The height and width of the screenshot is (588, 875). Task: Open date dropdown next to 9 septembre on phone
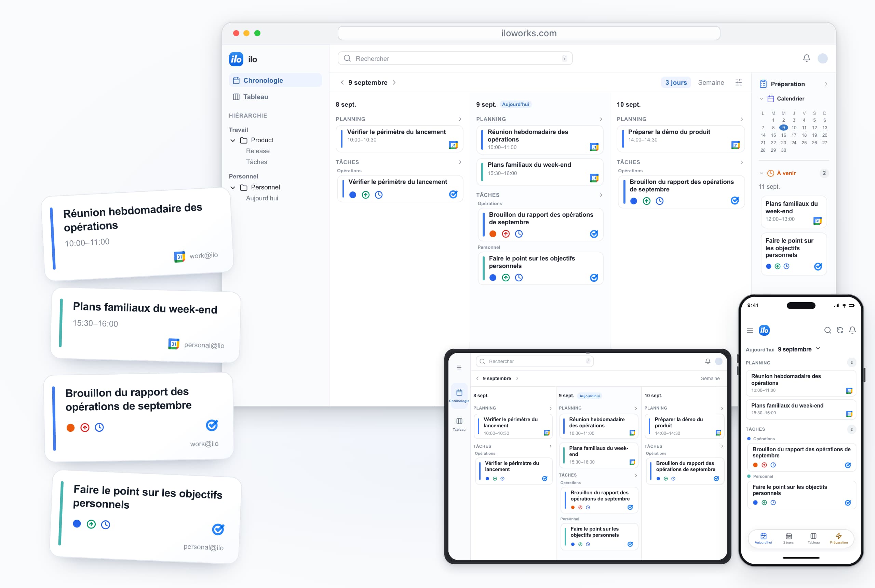click(x=818, y=349)
